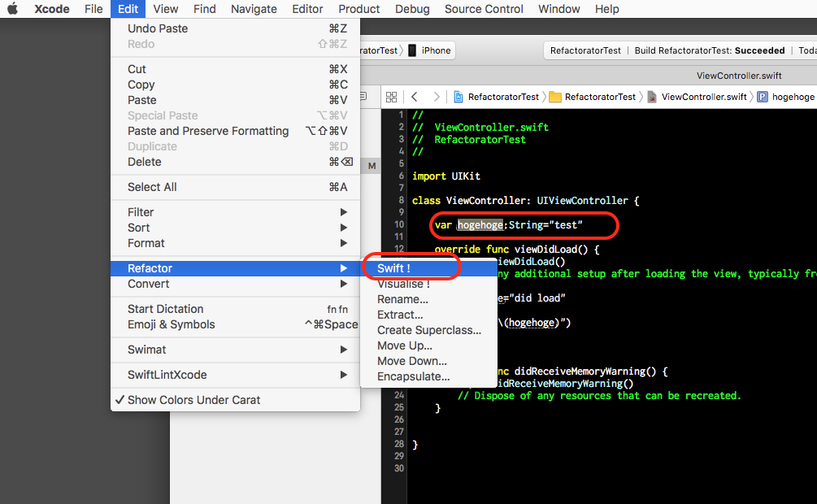Expand the SwiftLintXcode submenu
The height and width of the screenshot is (504, 817).
[235, 375]
